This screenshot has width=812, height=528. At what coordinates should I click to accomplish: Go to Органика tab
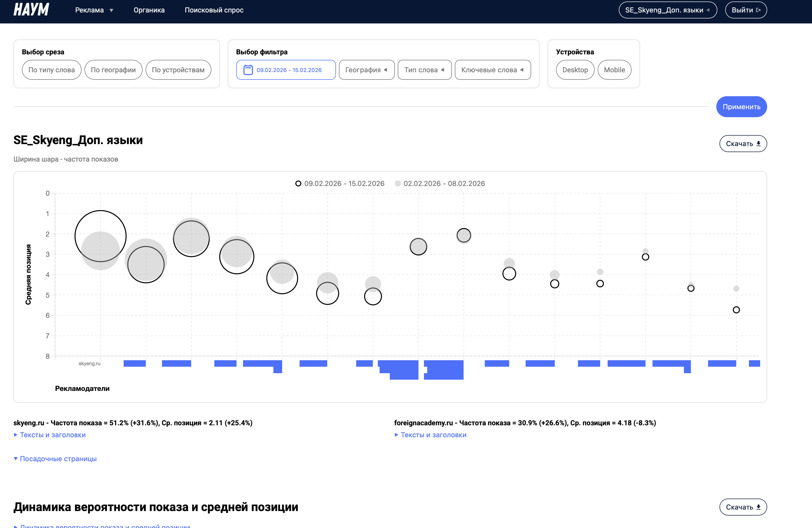coord(149,10)
